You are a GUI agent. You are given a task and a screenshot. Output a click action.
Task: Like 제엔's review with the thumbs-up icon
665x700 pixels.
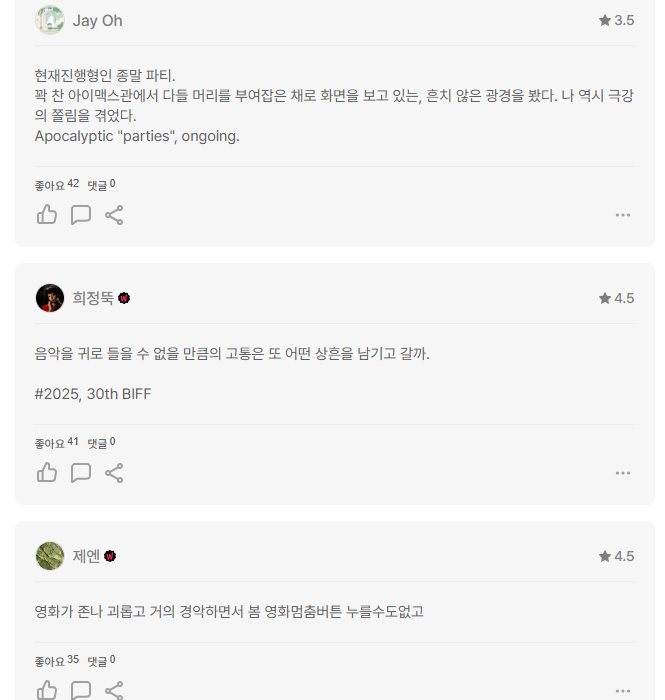click(47, 690)
